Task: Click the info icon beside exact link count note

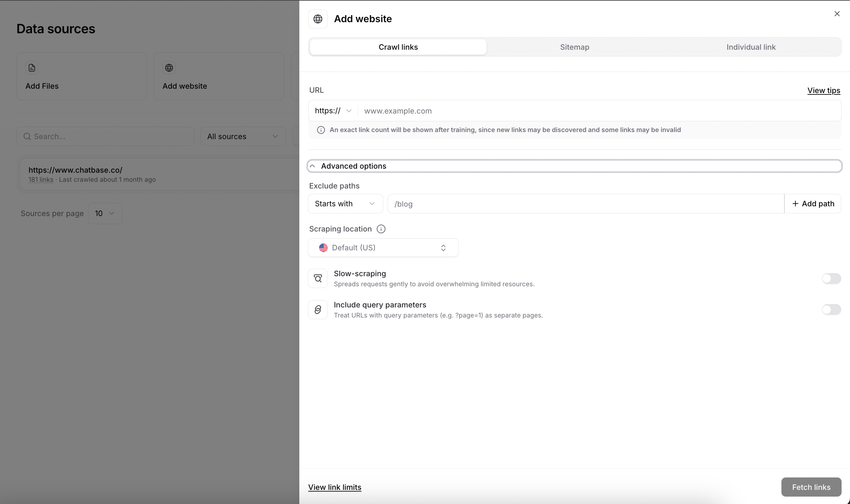Action: click(321, 130)
